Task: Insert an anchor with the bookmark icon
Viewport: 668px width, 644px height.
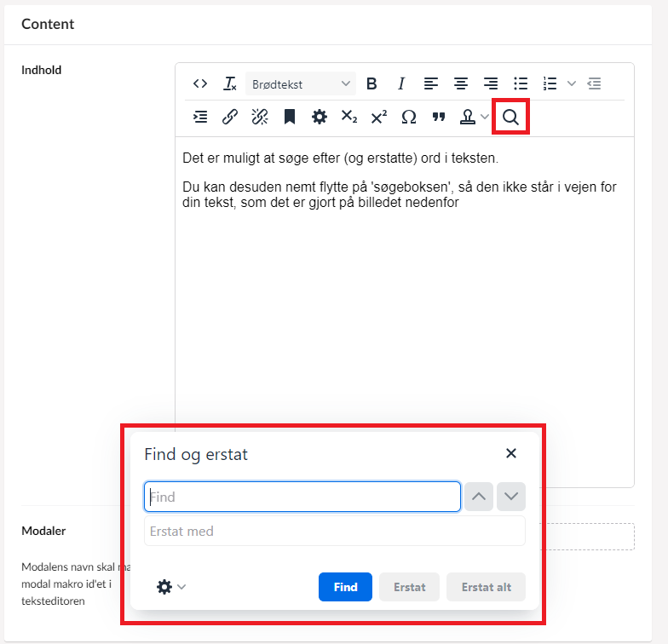Action: point(290,118)
